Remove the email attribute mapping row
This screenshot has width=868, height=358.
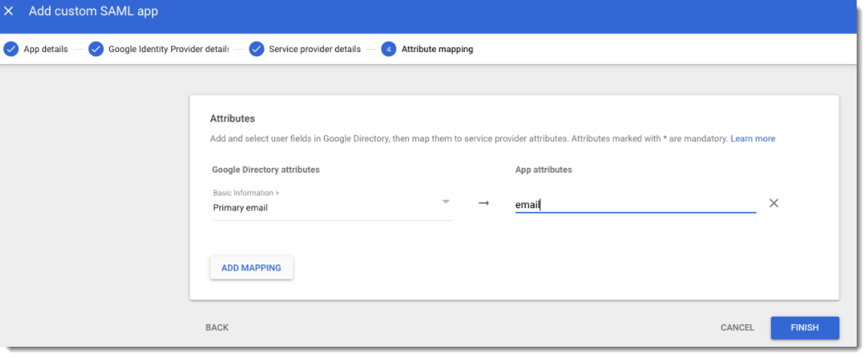click(773, 203)
